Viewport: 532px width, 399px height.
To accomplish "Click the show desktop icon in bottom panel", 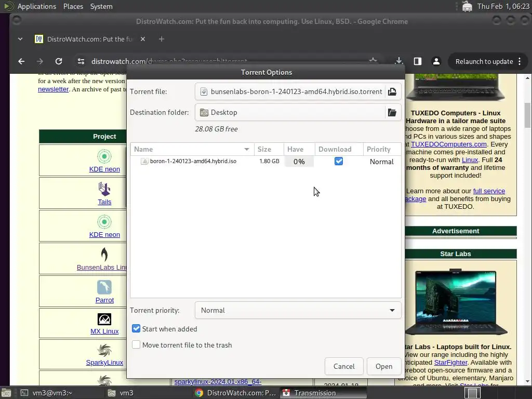I will point(6,393).
